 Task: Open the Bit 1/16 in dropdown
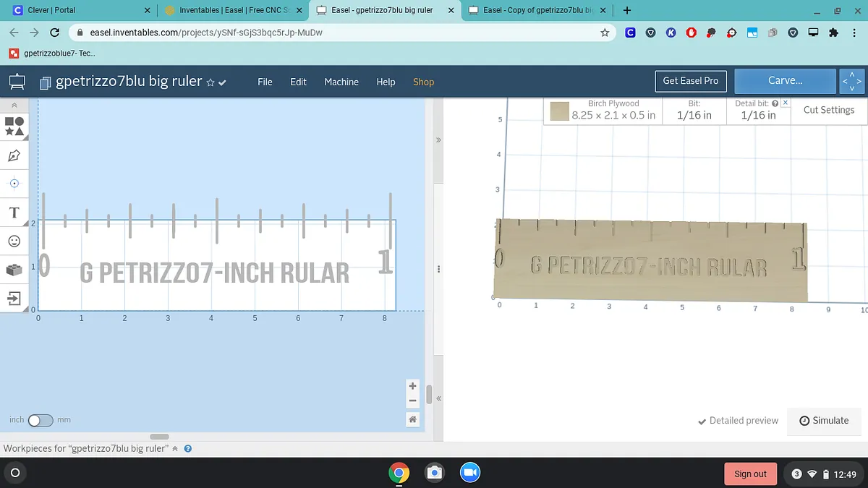click(x=694, y=111)
